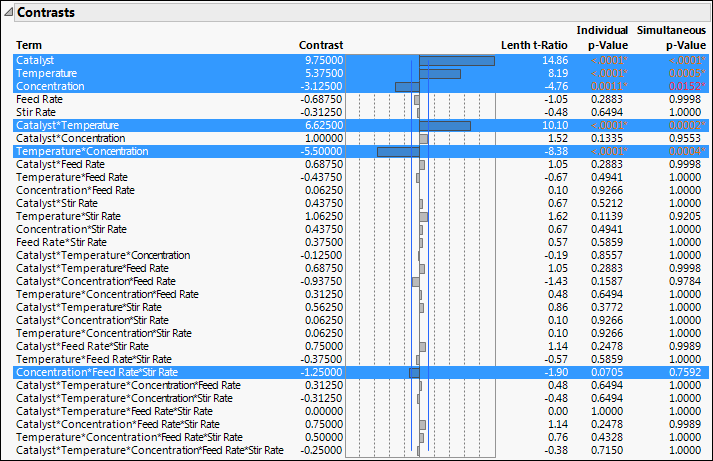Select the Catalyst term row

(x=36, y=61)
